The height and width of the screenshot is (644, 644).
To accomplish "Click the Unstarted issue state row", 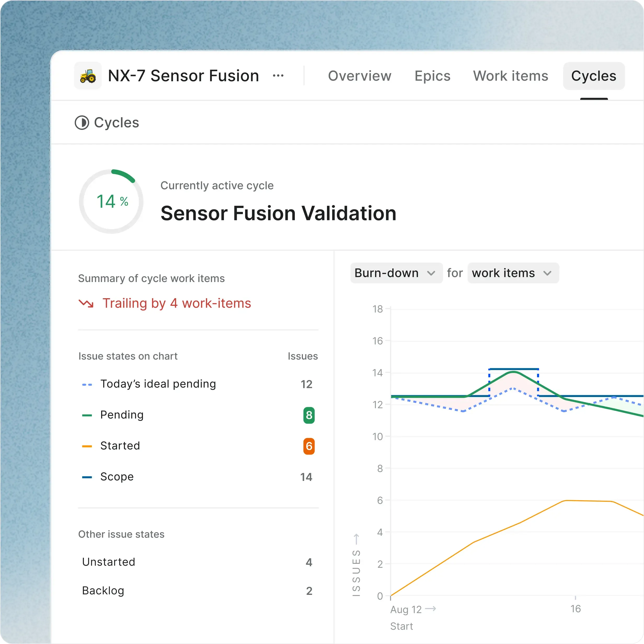I will pos(109,562).
